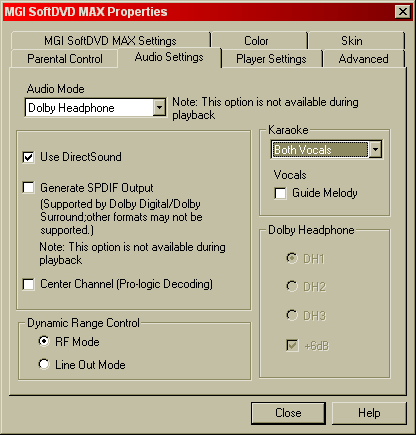This screenshot has height=435, width=416.
Task: Select the DH1 Dolby Headphone option
Action: tap(292, 259)
